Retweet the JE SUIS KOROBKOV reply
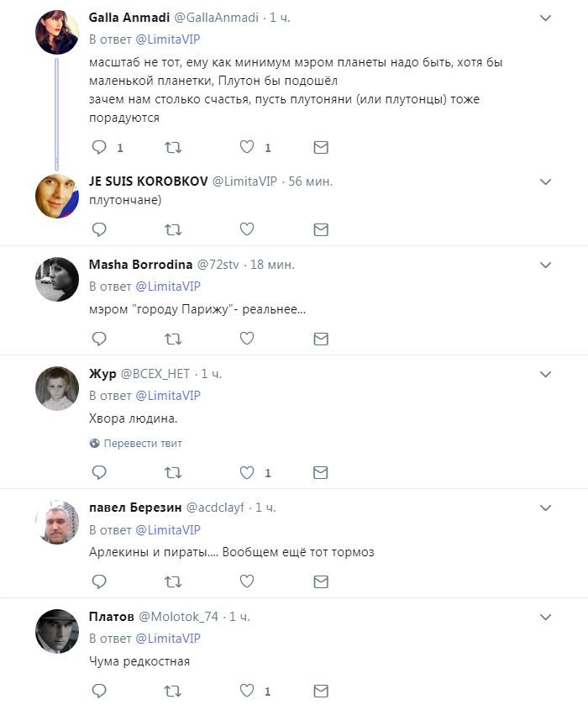Screen dimensions: 588x705 click(x=173, y=229)
